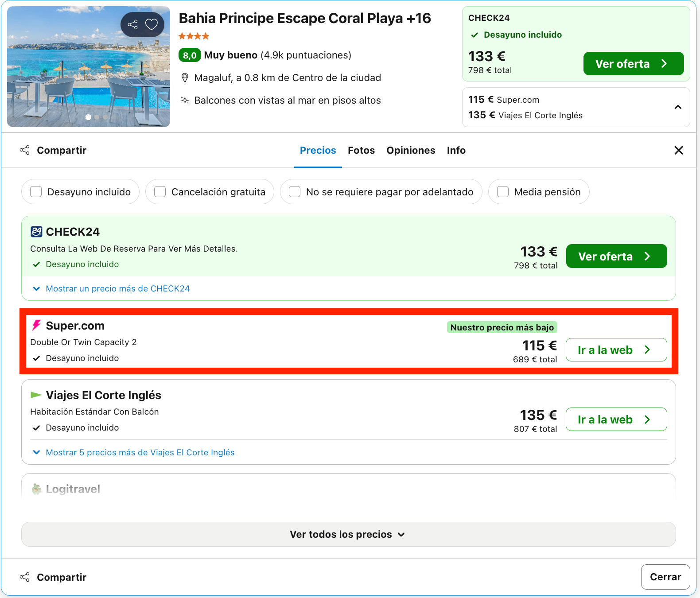Click the hotel name Bahia Principe Escape Coral Playa
Screen dimensions: 700x598
tap(305, 18)
